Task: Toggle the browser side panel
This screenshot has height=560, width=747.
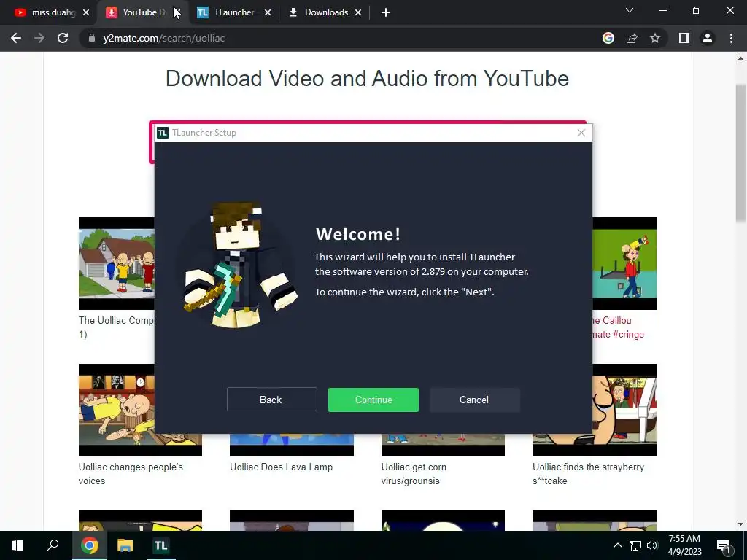Action: (684, 38)
